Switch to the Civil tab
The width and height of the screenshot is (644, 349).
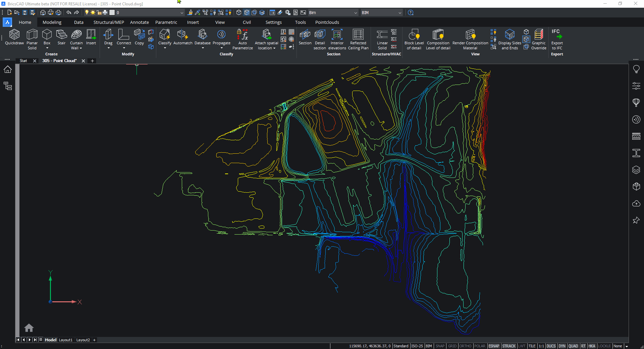pos(247,22)
